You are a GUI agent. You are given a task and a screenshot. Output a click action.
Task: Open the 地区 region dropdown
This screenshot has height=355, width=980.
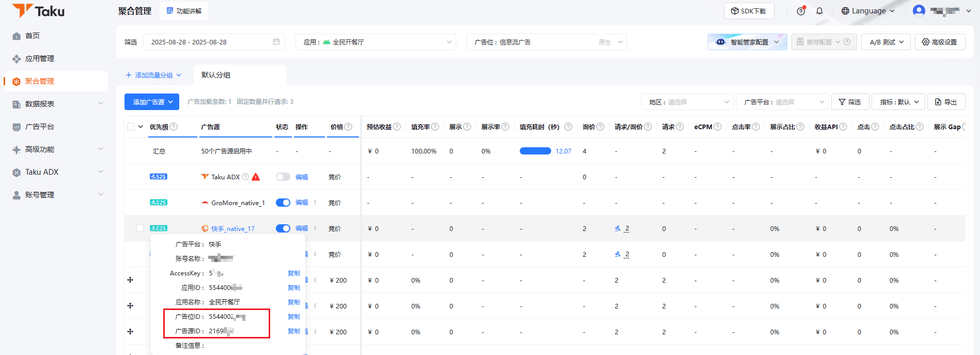point(688,102)
